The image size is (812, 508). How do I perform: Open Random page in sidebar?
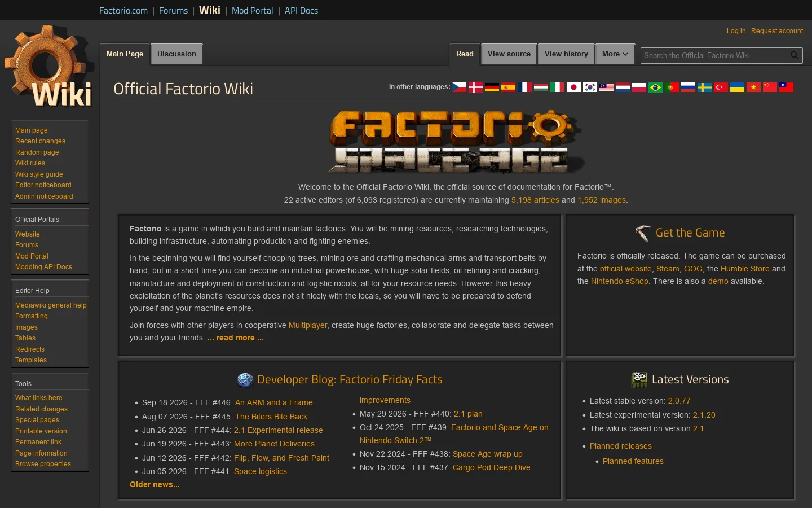click(x=37, y=152)
